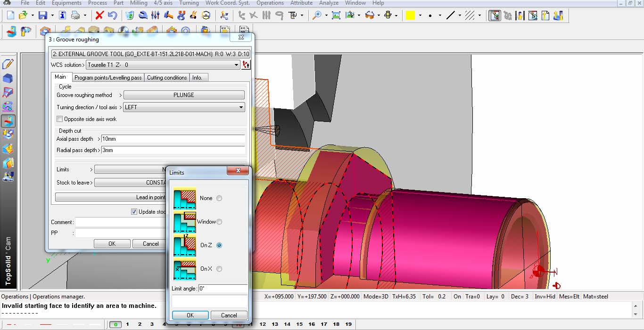The width and height of the screenshot is (644, 330).
Task: Click OK in the Groove roughing dialog
Action: coord(112,244)
